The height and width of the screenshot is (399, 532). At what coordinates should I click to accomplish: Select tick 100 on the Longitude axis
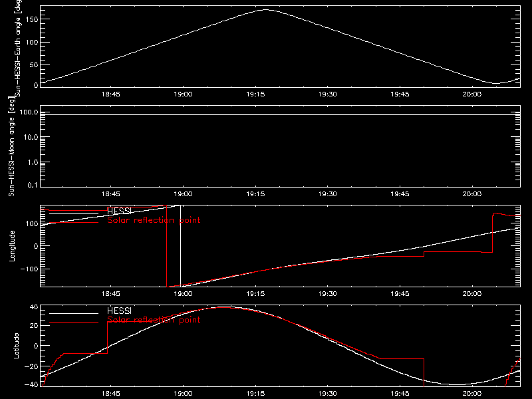coord(31,223)
